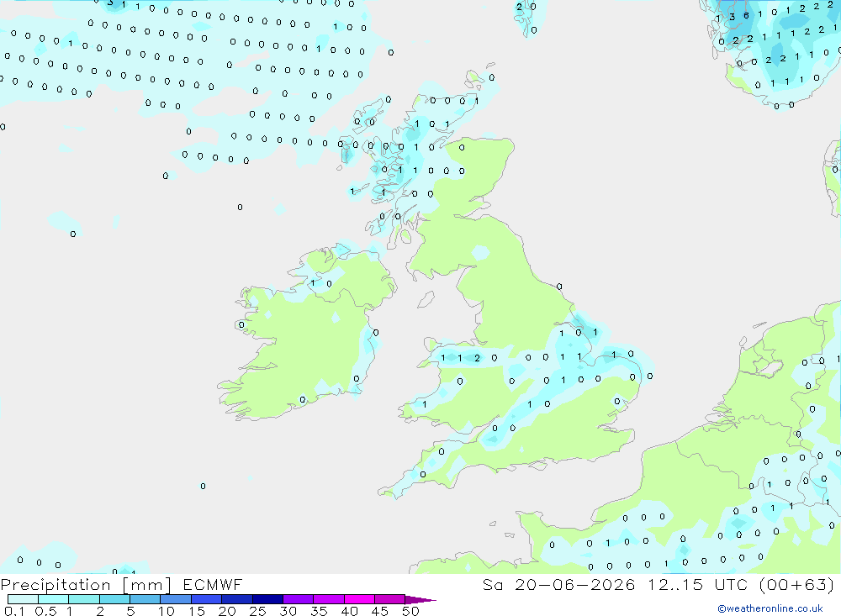Click the 6 mm value over Norway

click(746, 16)
